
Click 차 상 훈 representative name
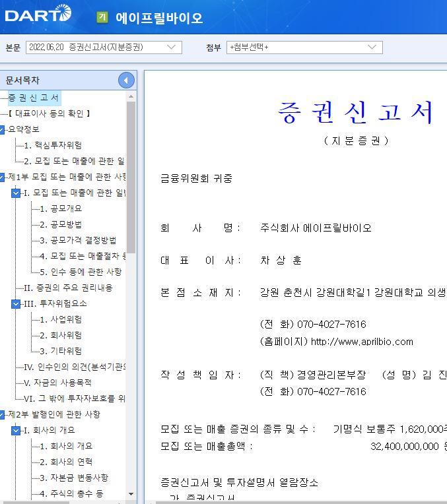click(x=281, y=261)
